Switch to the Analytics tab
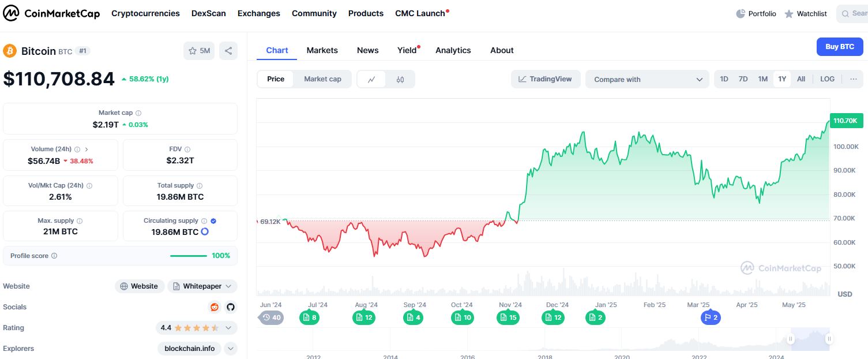This screenshot has height=359, width=868. [453, 50]
